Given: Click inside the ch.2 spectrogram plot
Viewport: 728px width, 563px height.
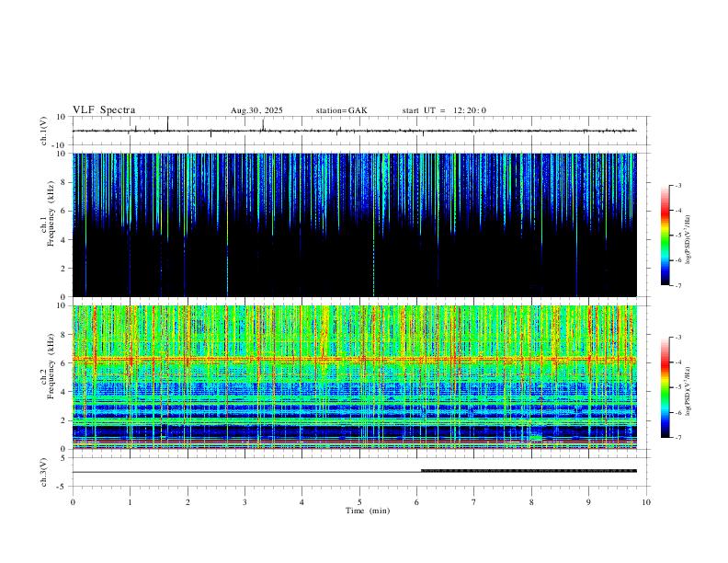Looking at the screenshot, I should [354, 377].
